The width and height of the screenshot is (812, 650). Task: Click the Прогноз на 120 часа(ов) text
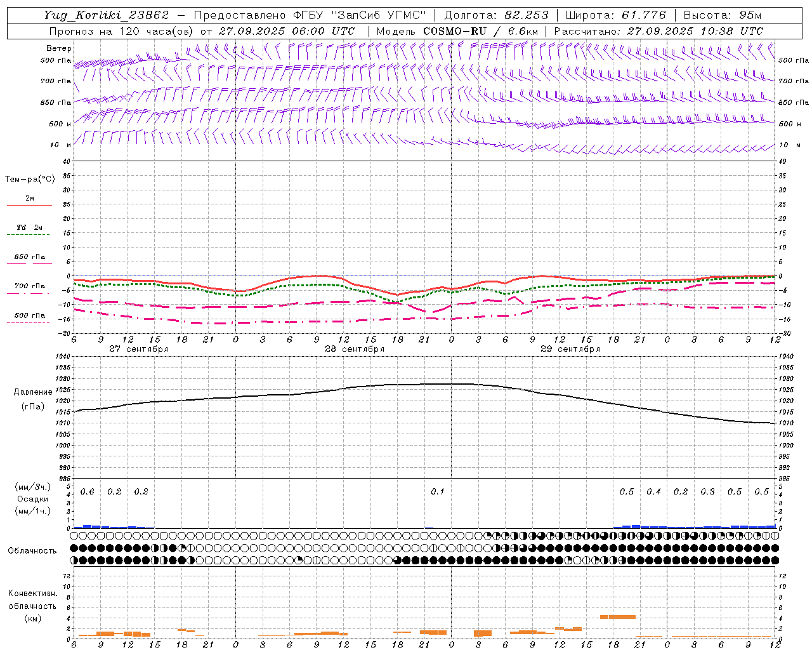pyautogui.click(x=122, y=31)
